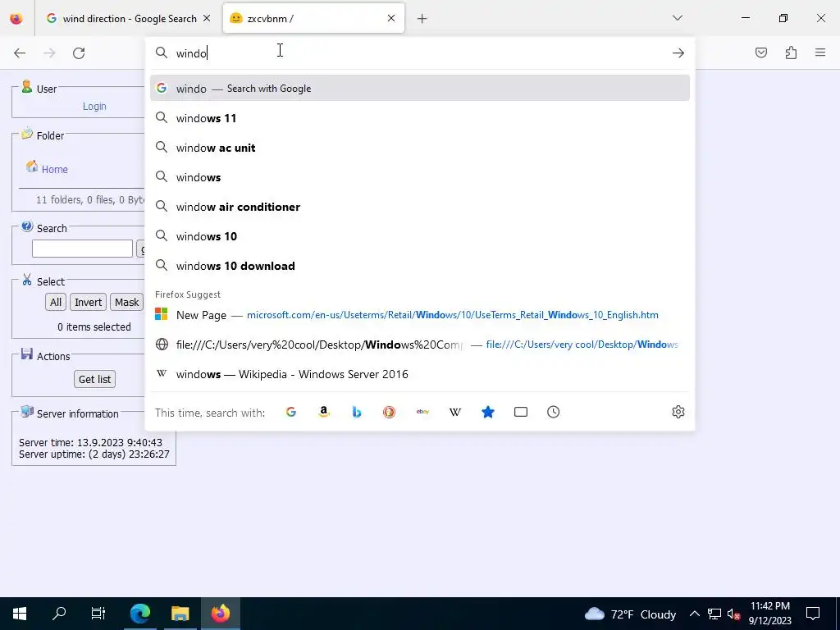Open the Home folder link
Image resolution: width=840 pixels, height=630 pixels.
pos(55,169)
